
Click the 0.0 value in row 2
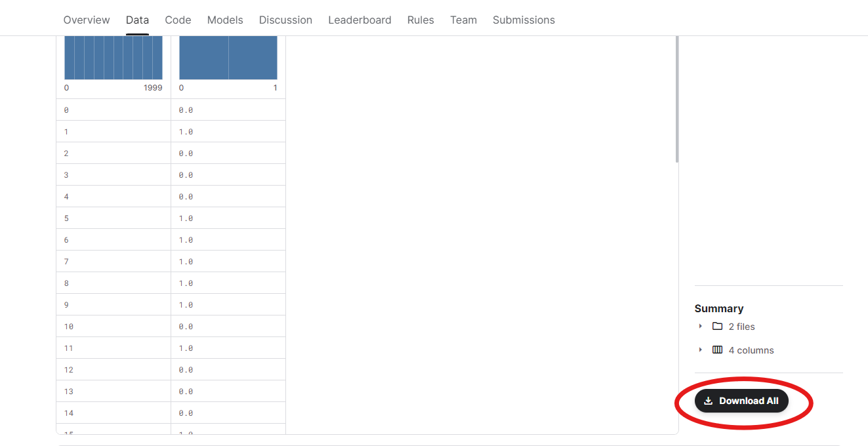pos(186,153)
